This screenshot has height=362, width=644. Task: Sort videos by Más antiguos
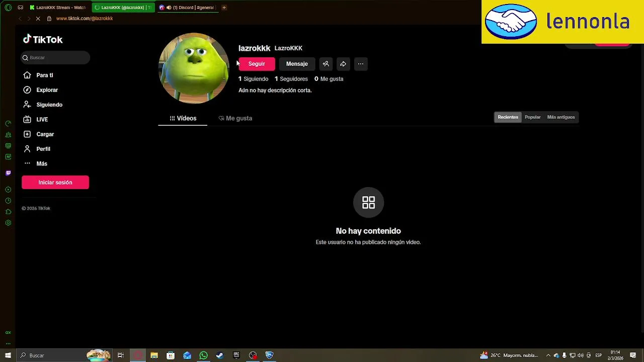(x=561, y=117)
